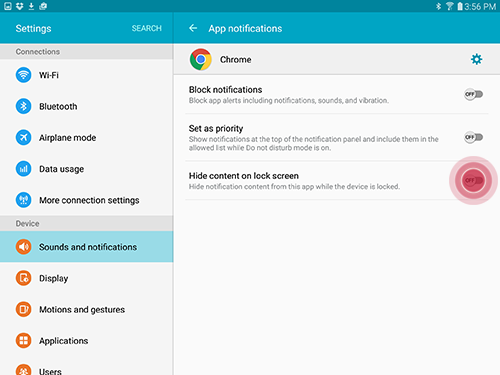Click Block app alerts description text
This screenshot has height=375, width=500.
coord(289,100)
